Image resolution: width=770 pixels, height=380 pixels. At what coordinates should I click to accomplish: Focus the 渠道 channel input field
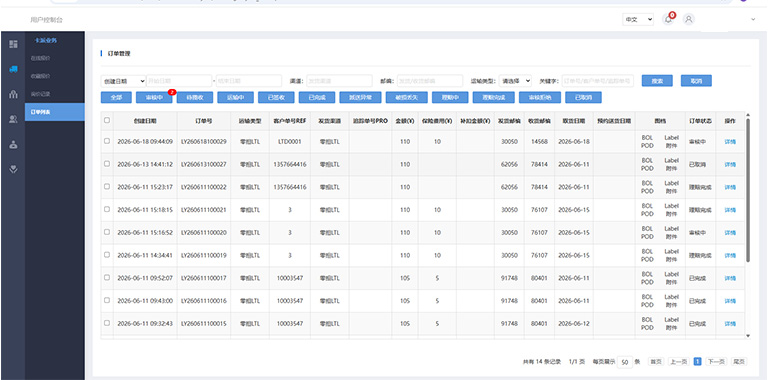tap(339, 81)
